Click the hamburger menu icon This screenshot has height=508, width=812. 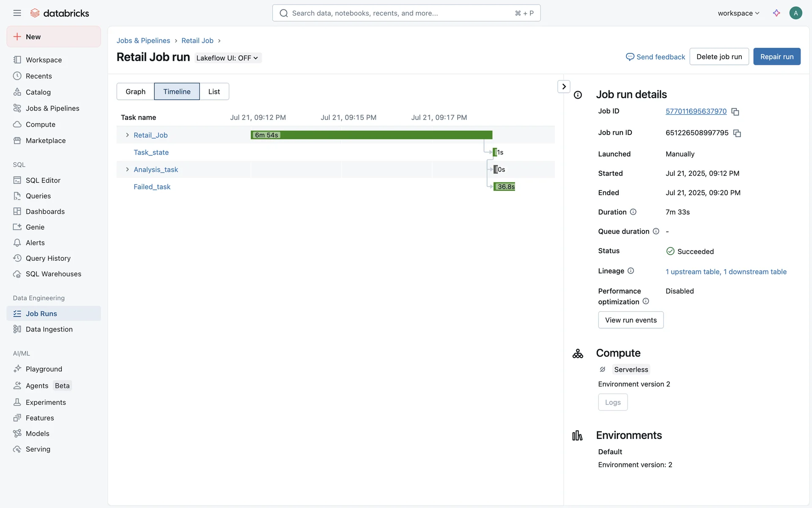pyautogui.click(x=17, y=13)
